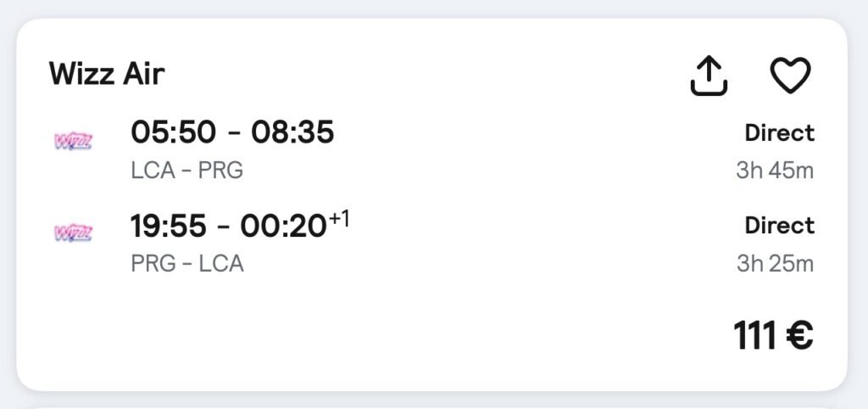Tap the share icon

tap(709, 76)
